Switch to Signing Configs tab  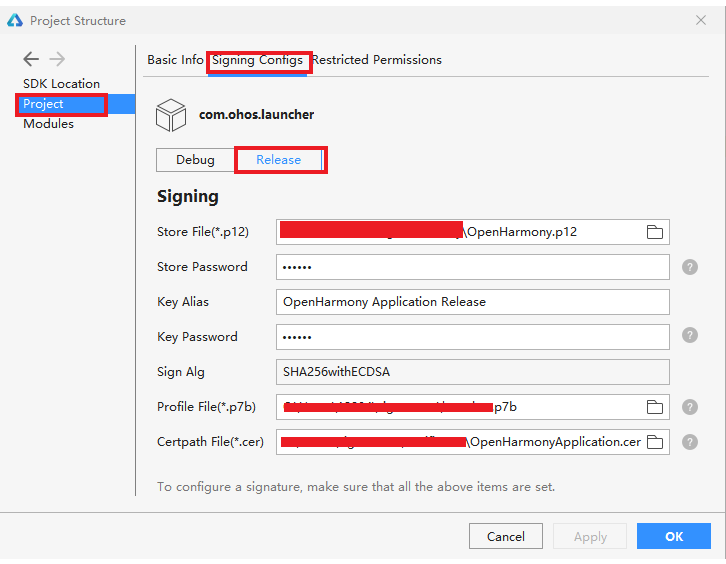pyautogui.click(x=258, y=60)
